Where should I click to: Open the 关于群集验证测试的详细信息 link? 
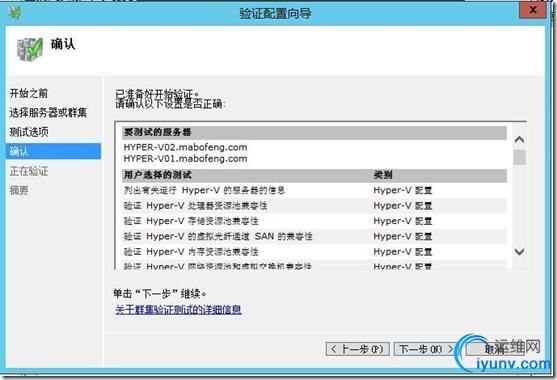click(178, 309)
